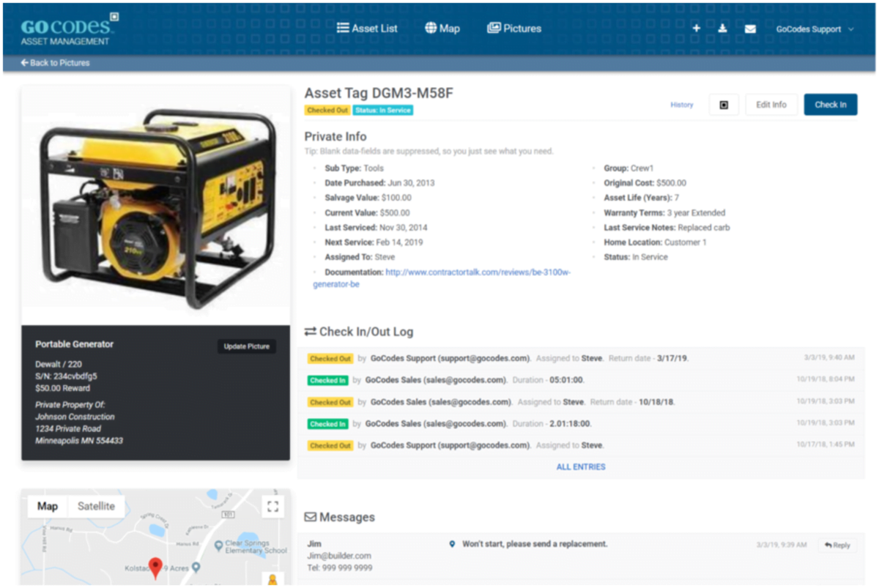
Task: Open the contractortalk documentation link
Action: click(442, 278)
